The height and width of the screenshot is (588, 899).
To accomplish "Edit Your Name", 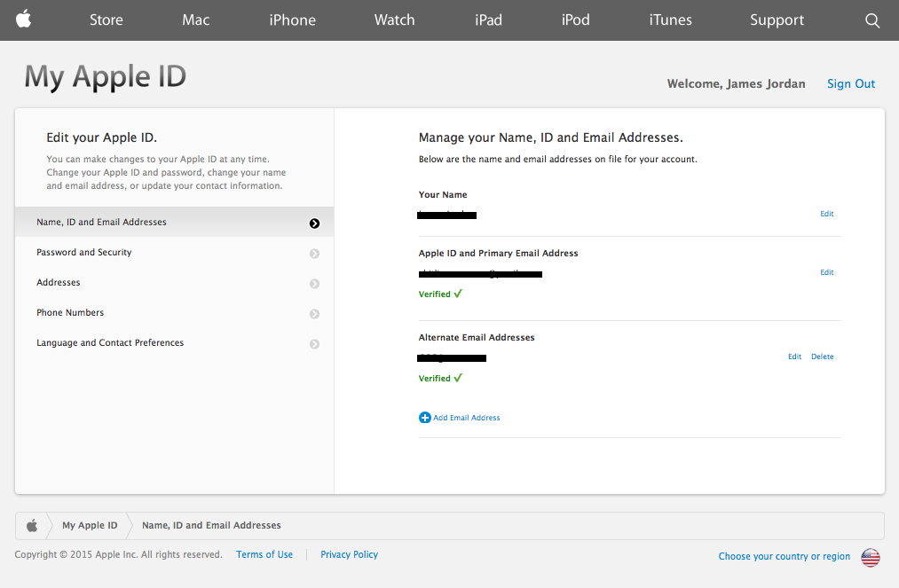I will pyautogui.click(x=827, y=214).
